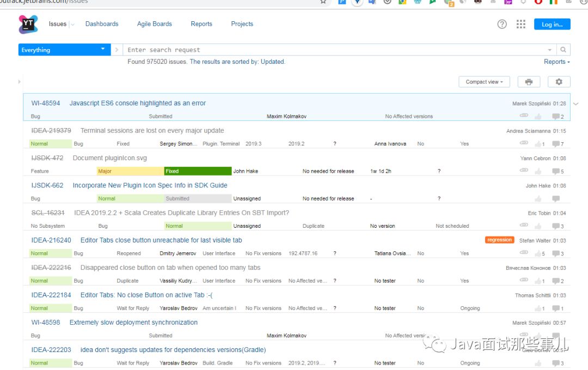
Task: Open Compact view dropdown
Action: (484, 82)
